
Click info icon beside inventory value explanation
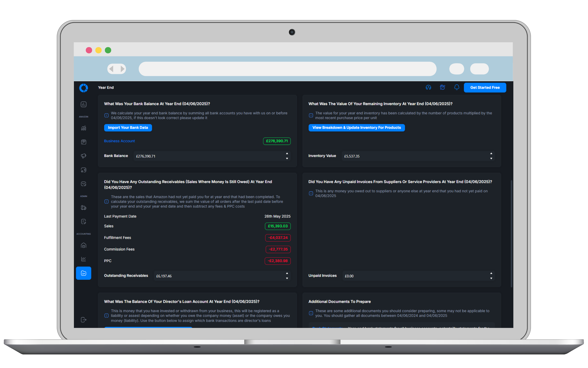click(x=311, y=115)
